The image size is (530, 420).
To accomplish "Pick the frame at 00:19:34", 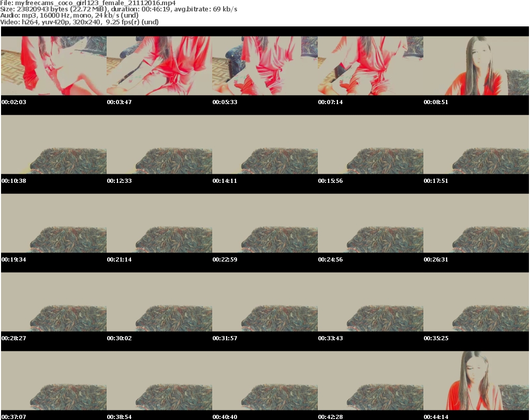I will coord(54,223).
